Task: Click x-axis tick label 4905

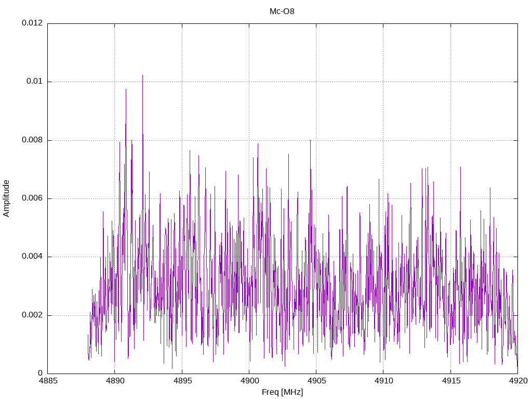Action: (x=316, y=381)
